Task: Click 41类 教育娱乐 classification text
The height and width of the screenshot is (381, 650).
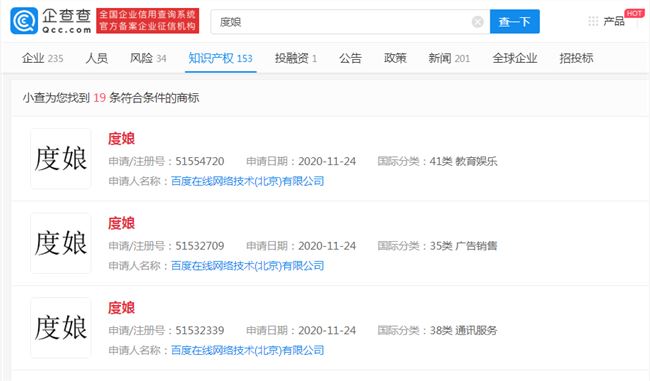Action: click(x=463, y=161)
